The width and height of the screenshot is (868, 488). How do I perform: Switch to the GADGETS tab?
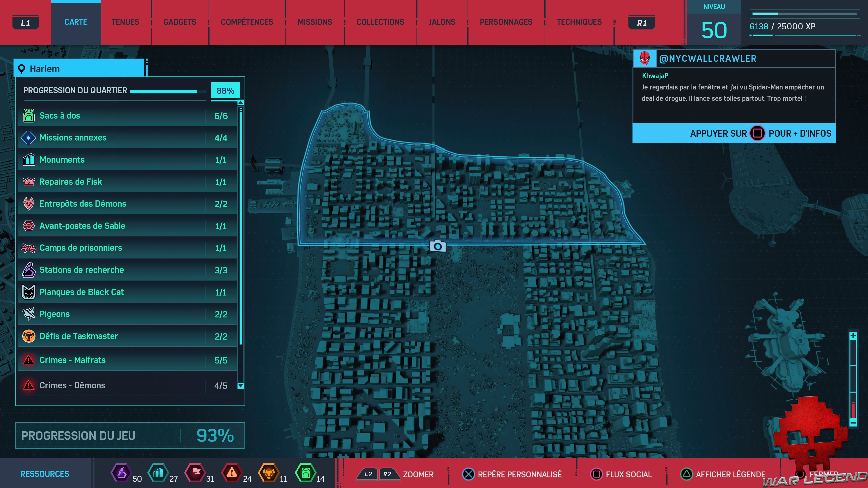pos(180,22)
